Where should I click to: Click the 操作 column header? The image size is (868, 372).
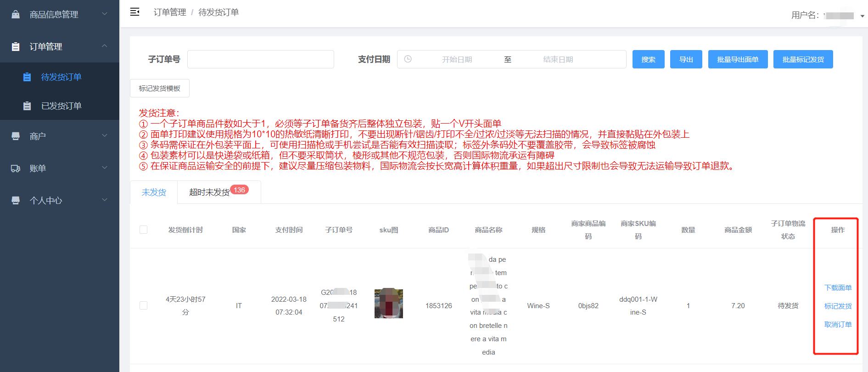coord(838,230)
